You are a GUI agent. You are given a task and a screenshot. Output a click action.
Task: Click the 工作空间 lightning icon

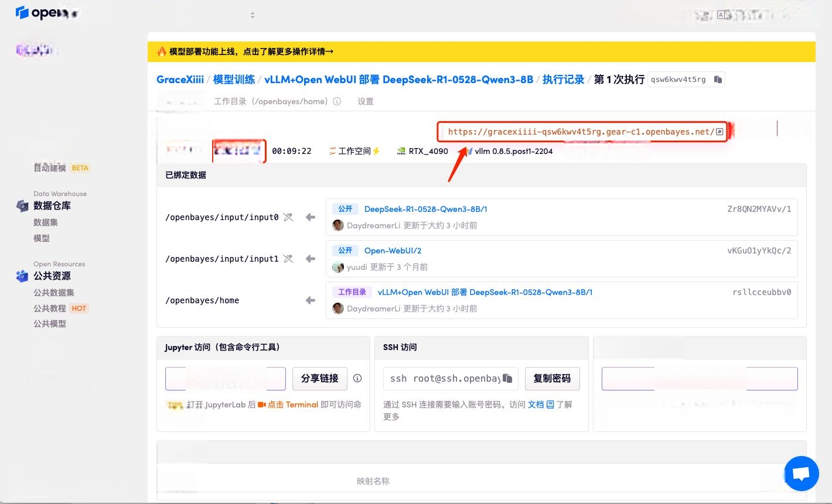(x=376, y=151)
